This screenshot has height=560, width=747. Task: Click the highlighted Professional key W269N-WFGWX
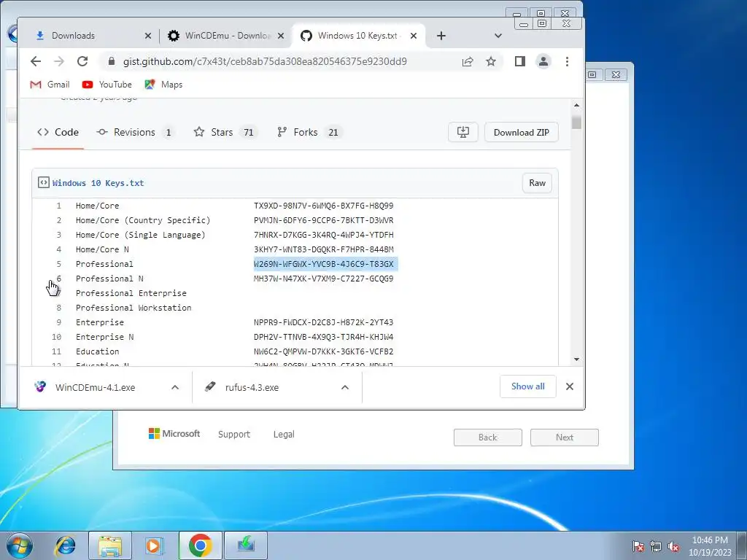pos(324,264)
